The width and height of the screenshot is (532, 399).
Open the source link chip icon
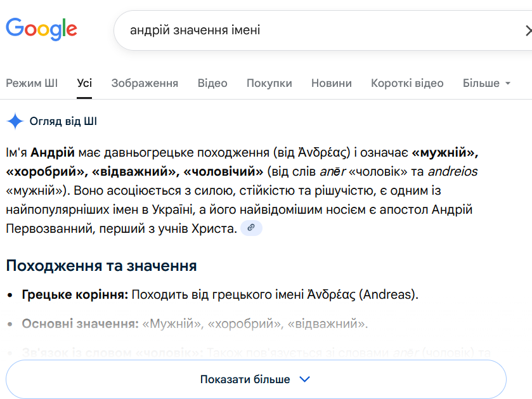(251, 228)
